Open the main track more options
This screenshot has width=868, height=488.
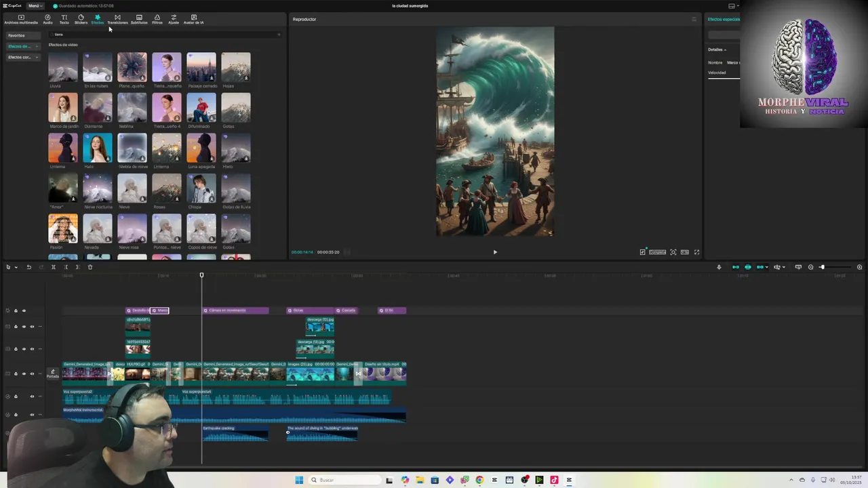[x=40, y=373]
